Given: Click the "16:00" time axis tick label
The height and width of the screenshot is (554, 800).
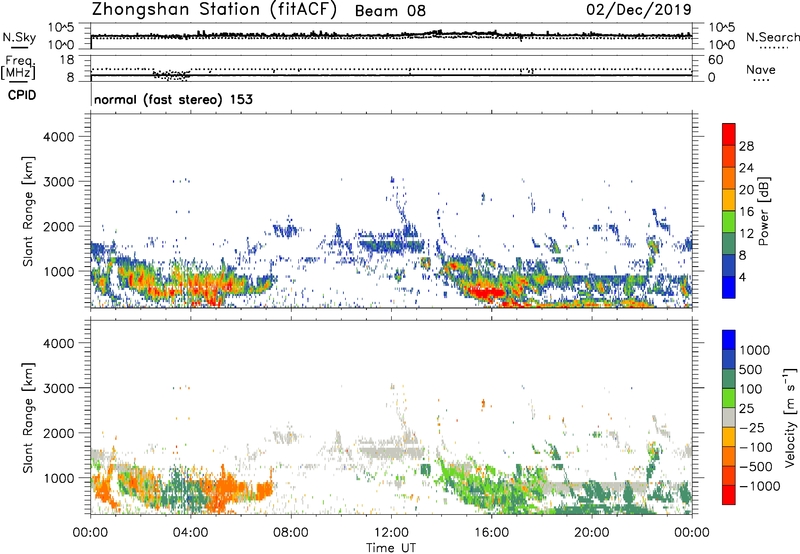Looking at the screenshot, I should [491, 533].
